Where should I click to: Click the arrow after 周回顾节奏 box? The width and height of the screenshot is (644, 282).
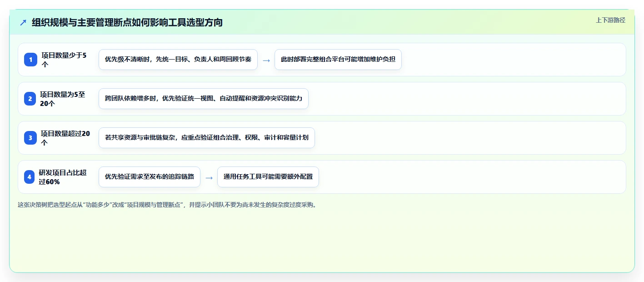click(x=266, y=60)
